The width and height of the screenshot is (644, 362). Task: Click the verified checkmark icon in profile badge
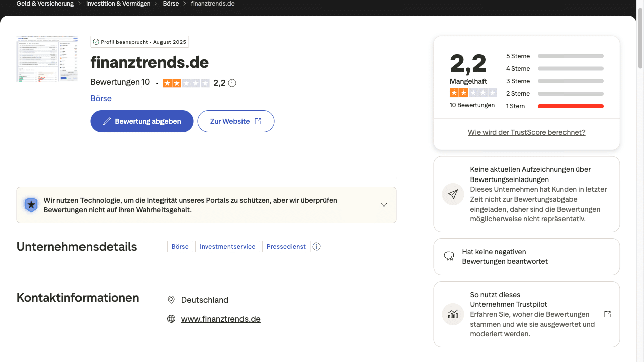[96, 42]
